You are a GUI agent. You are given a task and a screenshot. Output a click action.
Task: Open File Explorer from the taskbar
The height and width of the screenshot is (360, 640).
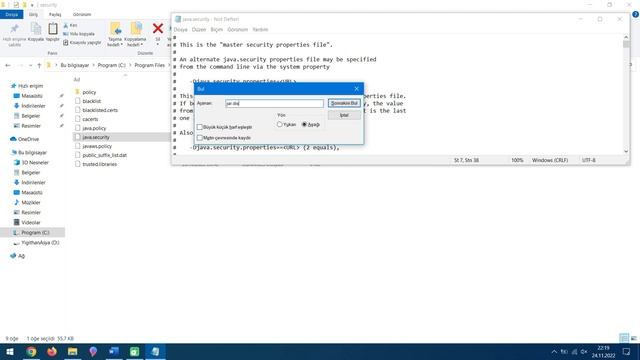point(73,351)
